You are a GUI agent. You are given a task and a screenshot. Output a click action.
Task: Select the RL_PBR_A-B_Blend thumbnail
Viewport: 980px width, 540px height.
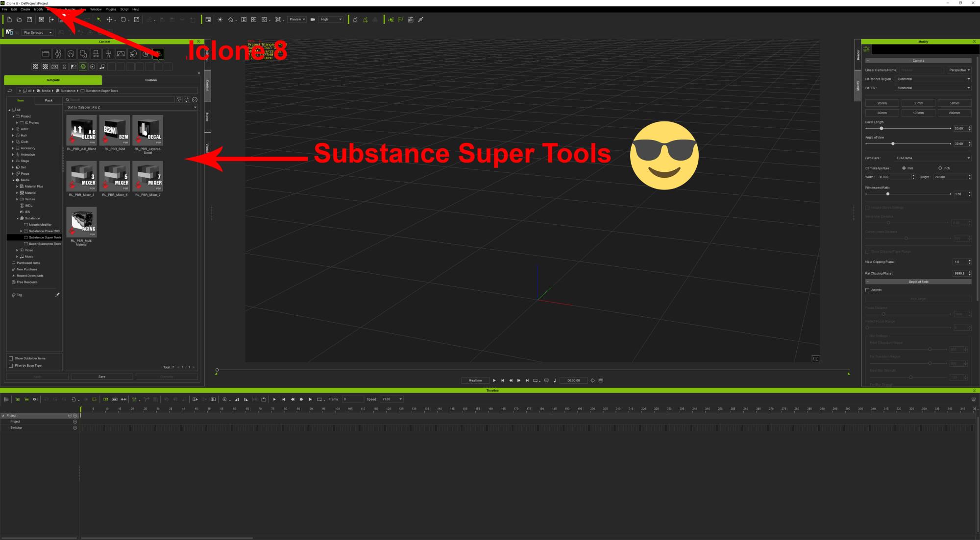point(81,130)
